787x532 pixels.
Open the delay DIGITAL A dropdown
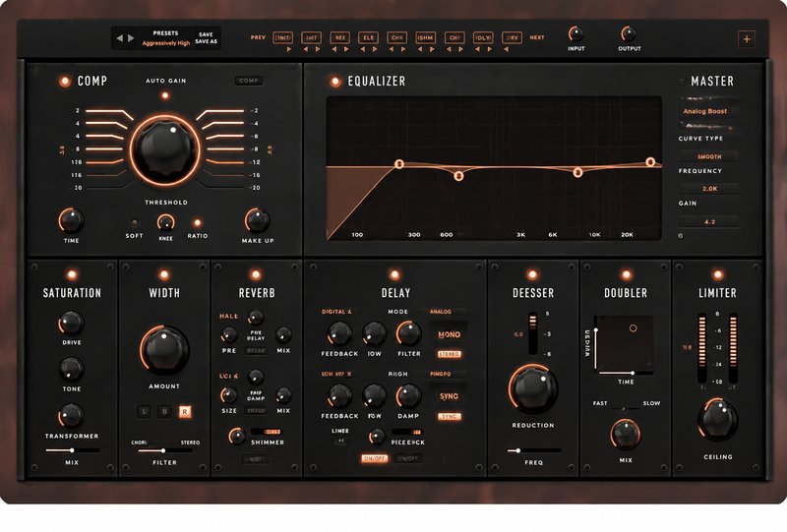336,312
